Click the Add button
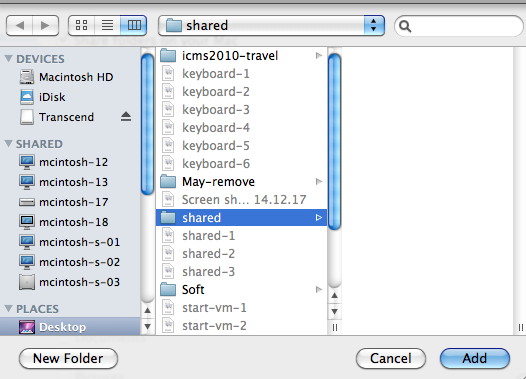This screenshot has width=526, height=379. click(475, 359)
